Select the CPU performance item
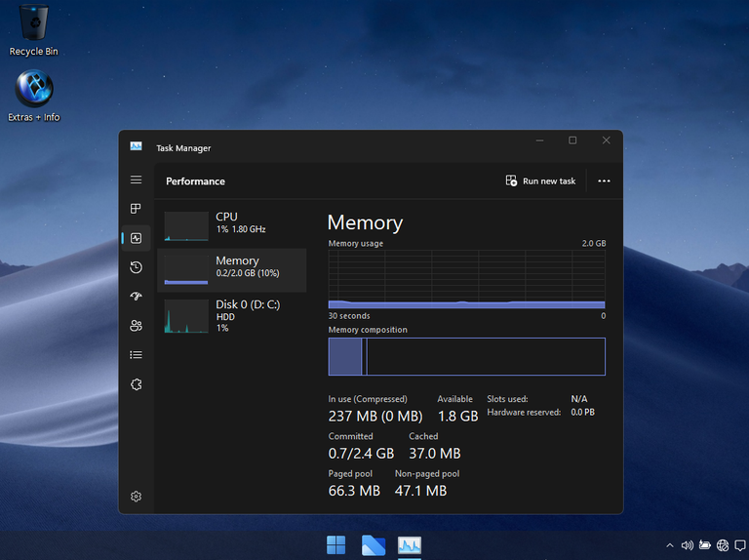Viewport: 749px width, 560px height. pos(231,223)
